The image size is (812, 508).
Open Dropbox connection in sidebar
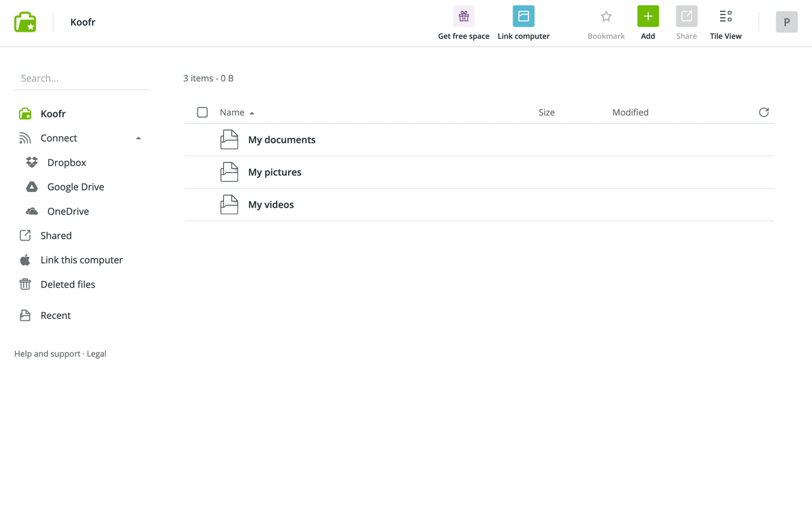(66, 163)
